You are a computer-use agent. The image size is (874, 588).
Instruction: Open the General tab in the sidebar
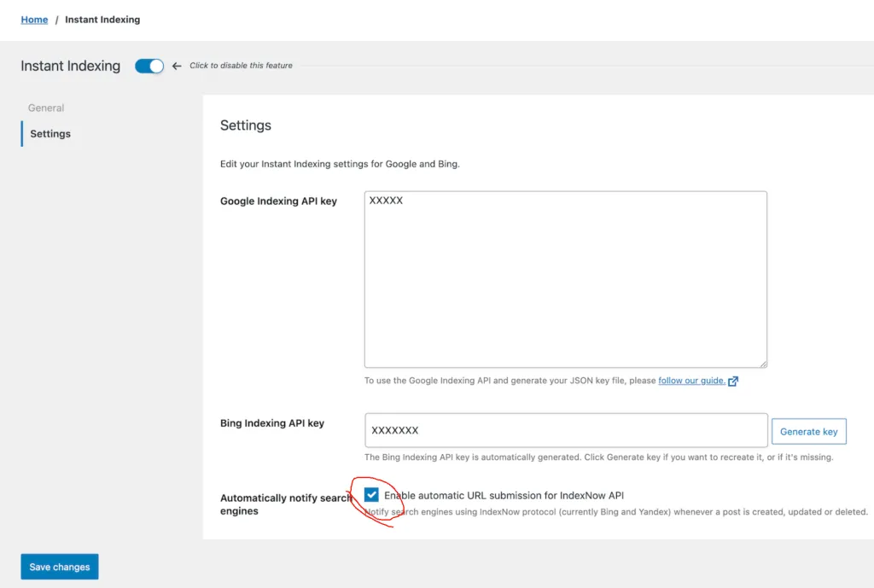(x=46, y=108)
